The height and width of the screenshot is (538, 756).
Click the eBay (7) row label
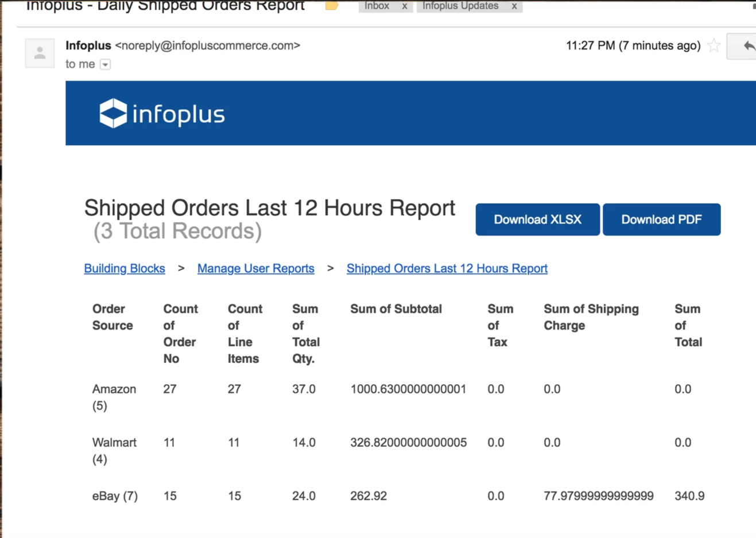[115, 496]
